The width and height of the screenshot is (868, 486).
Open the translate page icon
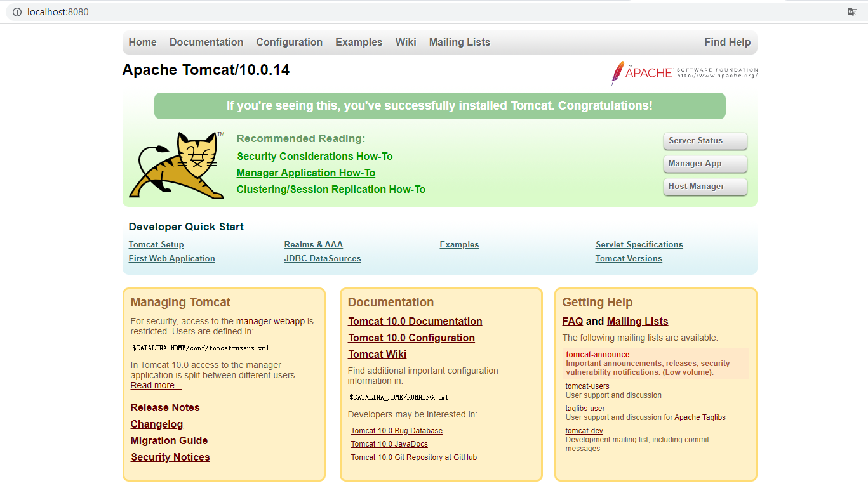(x=853, y=12)
